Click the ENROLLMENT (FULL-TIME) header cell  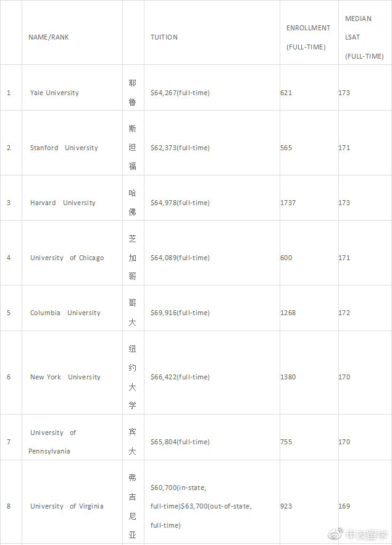click(x=309, y=32)
